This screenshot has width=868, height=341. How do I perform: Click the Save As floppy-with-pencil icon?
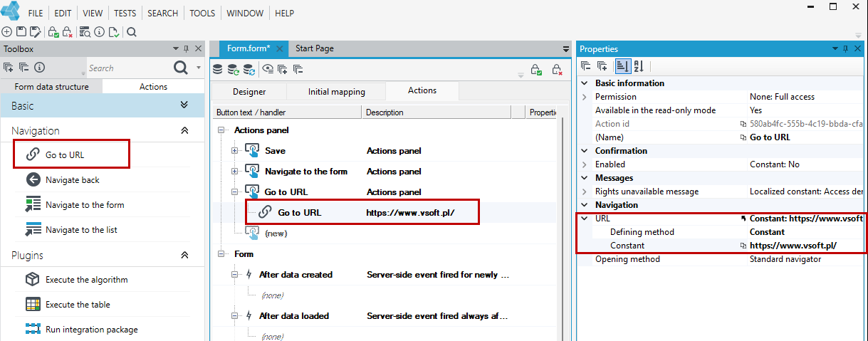click(34, 32)
